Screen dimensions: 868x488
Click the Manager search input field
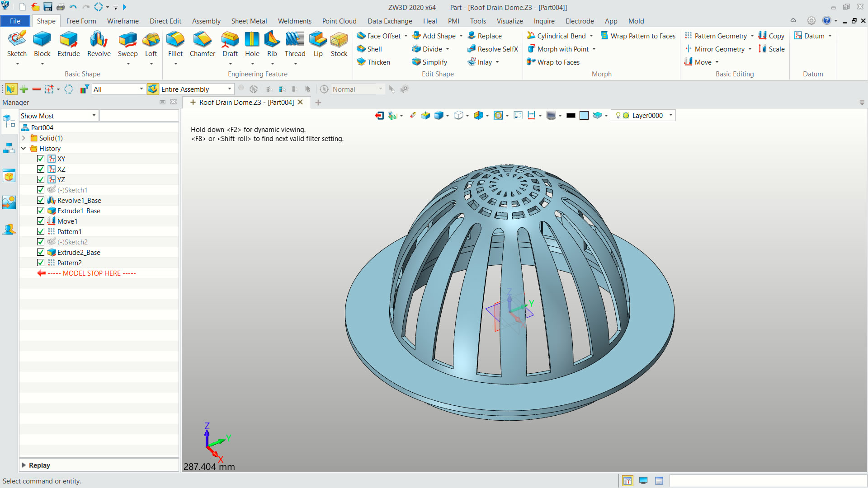click(x=139, y=116)
